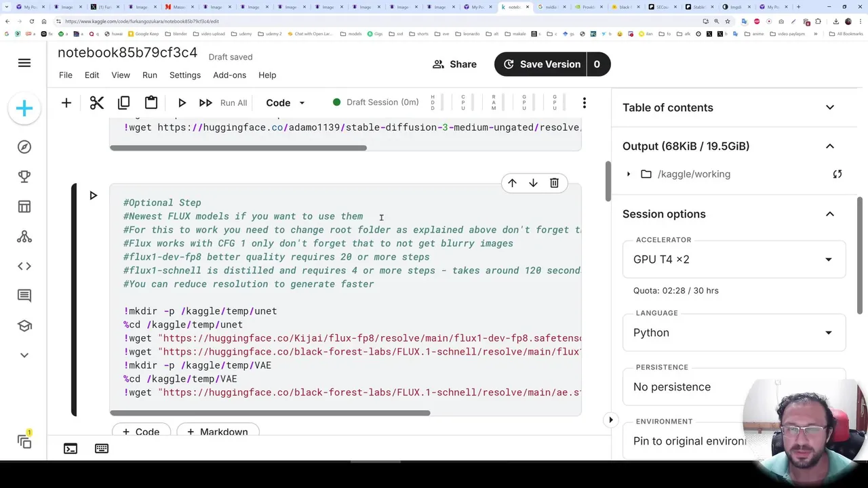Viewport: 868px width, 488px height.
Task: Open Code brackets icon in sidebar
Action: pos(24,266)
